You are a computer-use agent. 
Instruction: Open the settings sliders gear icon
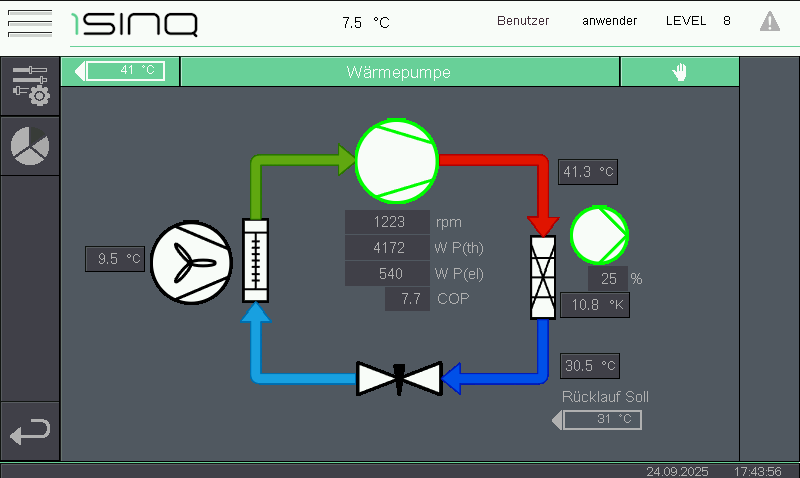[30, 85]
